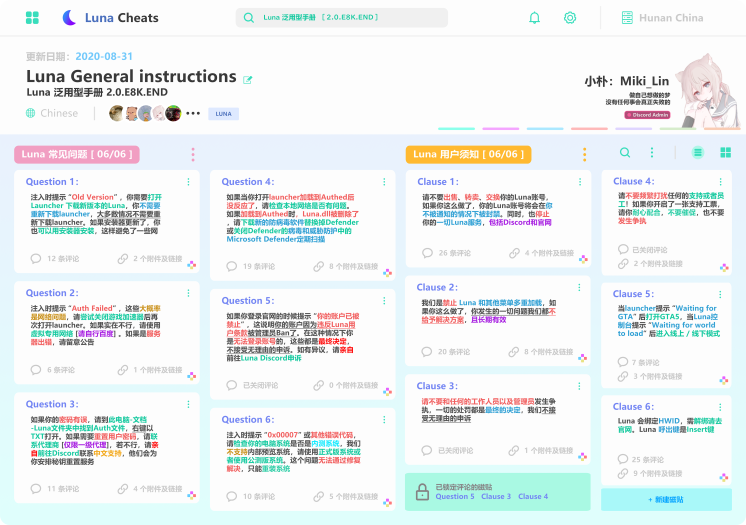Open the Clause 2 card title

[437, 287]
